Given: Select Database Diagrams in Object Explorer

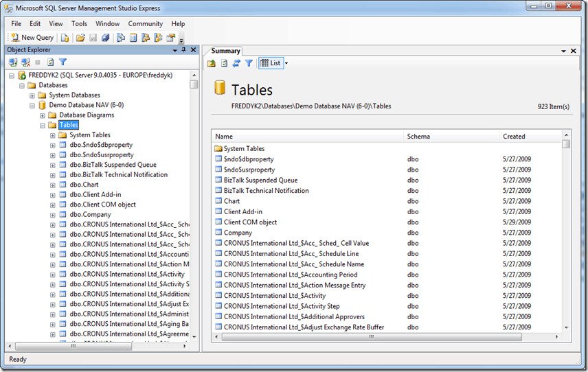Looking at the screenshot, I should point(87,115).
